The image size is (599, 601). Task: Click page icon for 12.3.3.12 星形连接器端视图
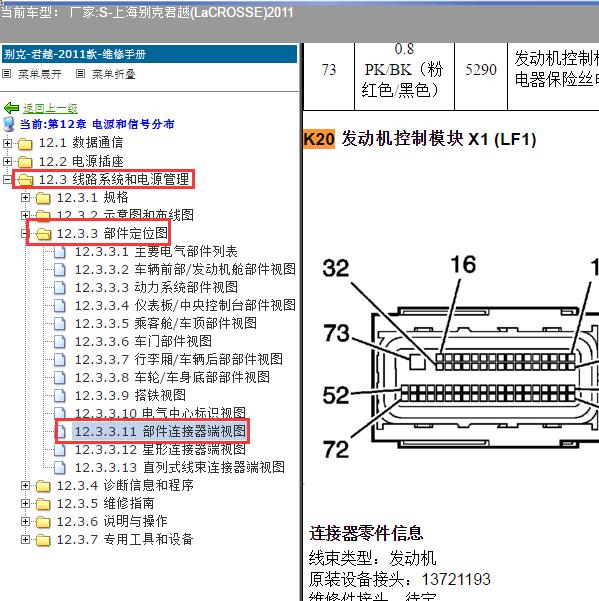click(60, 450)
